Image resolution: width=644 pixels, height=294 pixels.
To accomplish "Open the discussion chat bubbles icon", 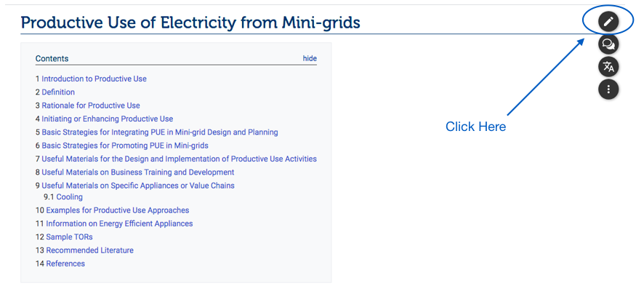I will 608,44.
